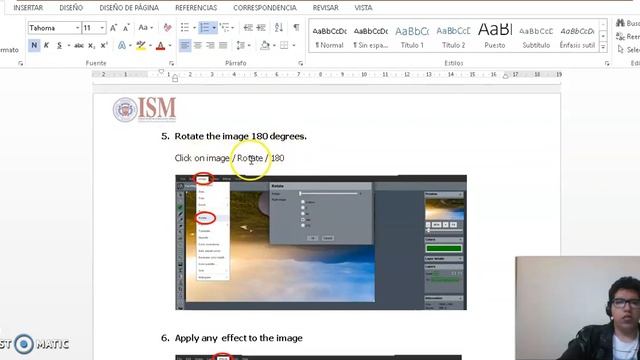Apply a bulleted list
Viewport: 640px width, 360px height.
[x=185, y=28]
